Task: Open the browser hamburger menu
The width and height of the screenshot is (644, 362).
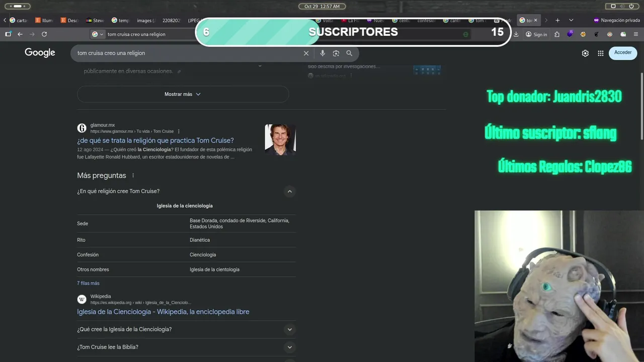Action: coord(636,34)
